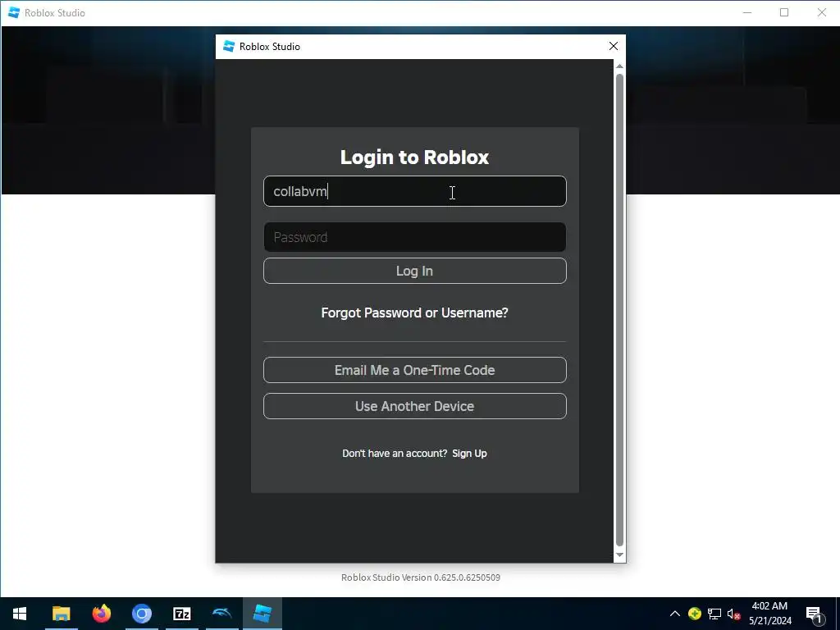Screen dimensions: 840x630
Task: Close the Roblox Studio login dialog
Action: point(614,47)
